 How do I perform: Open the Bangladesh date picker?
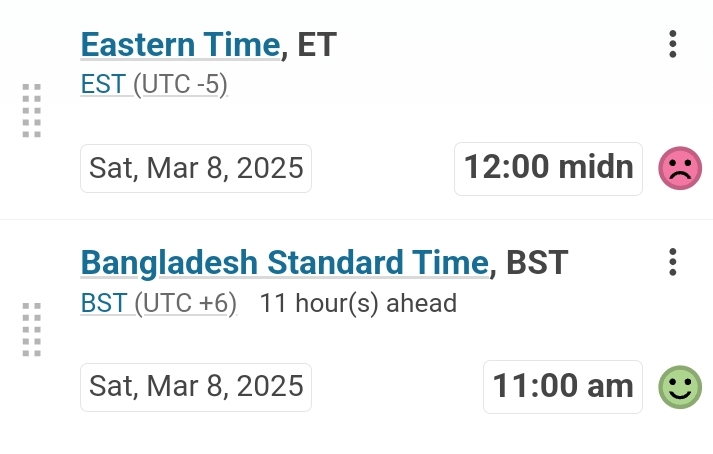[196, 387]
